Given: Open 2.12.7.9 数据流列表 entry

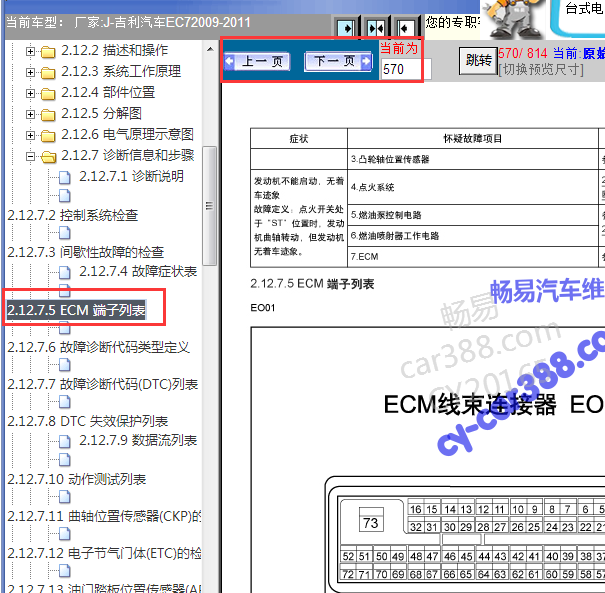Looking at the screenshot, I should click(x=138, y=440).
